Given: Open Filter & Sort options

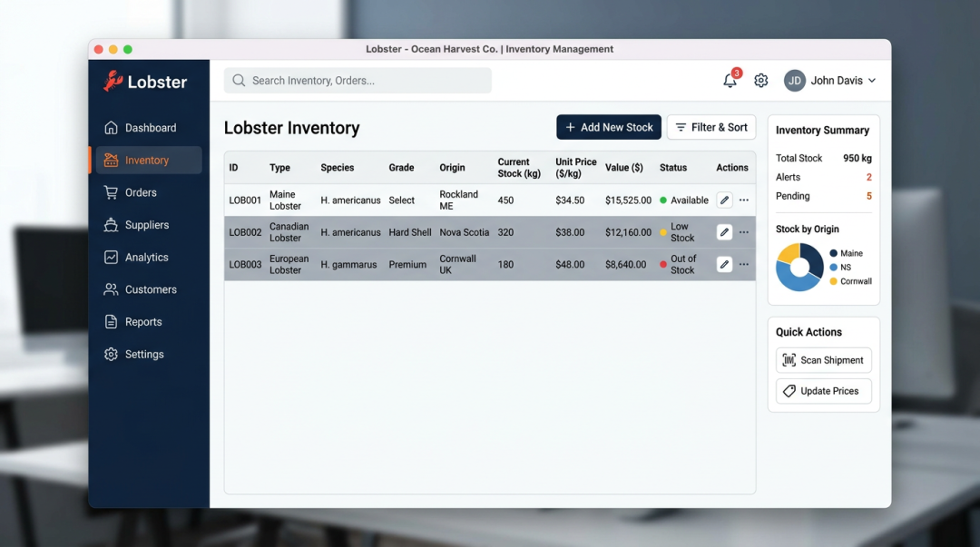Looking at the screenshot, I should coord(711,128).
